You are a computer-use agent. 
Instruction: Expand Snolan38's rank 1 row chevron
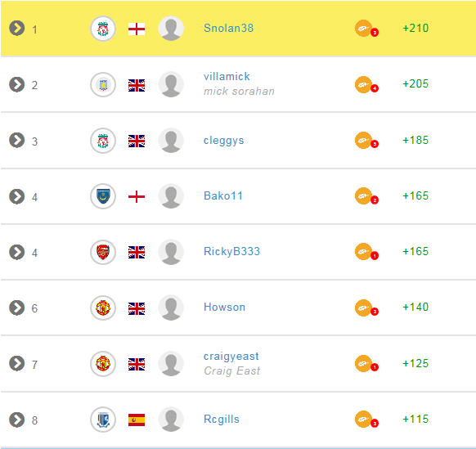coord(16,29)
